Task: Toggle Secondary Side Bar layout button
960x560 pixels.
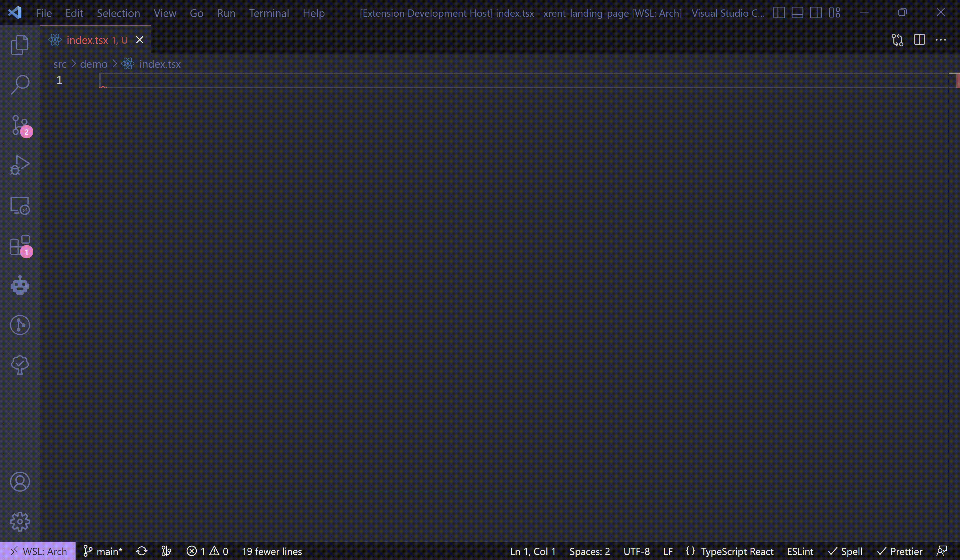Action: (816, 13)
